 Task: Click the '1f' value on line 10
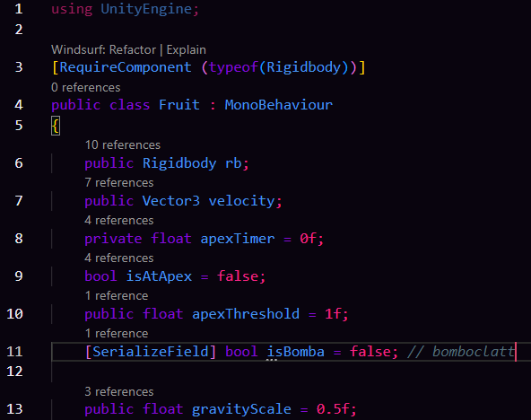pos(334,313)
